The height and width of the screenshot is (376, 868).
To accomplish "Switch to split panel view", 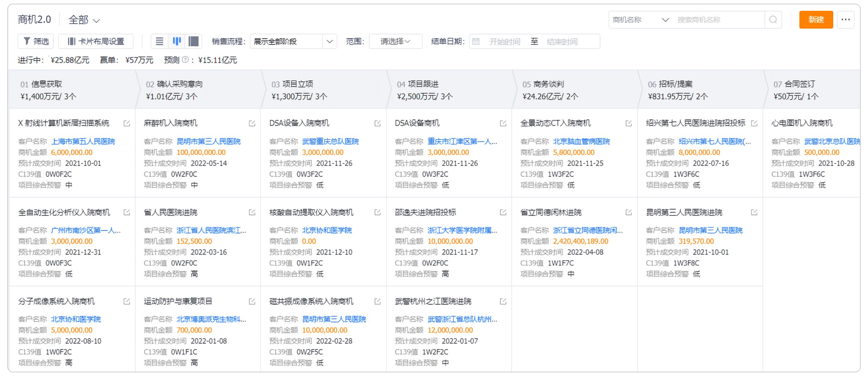I will click(x=193, y=41).
